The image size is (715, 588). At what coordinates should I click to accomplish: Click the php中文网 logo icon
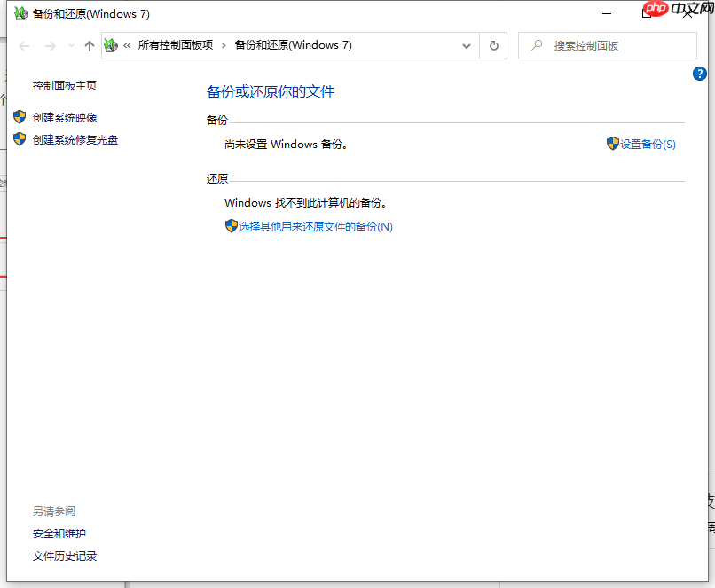click(x=657, y=10)
